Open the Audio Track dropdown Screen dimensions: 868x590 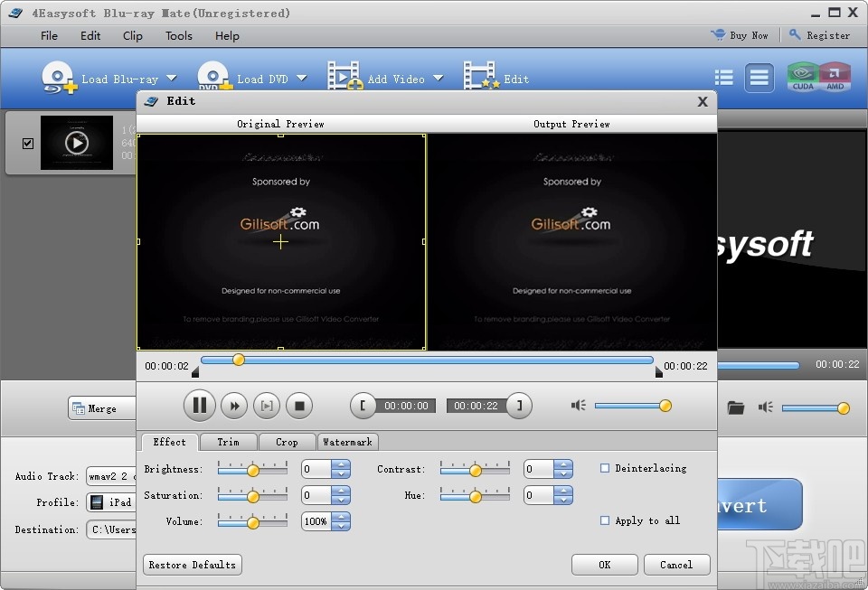tap(110, 476)
